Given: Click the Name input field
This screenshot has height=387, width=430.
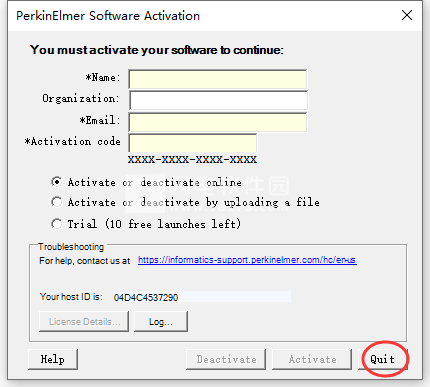Looking at the screenshot, I should [x=218, y=79].
